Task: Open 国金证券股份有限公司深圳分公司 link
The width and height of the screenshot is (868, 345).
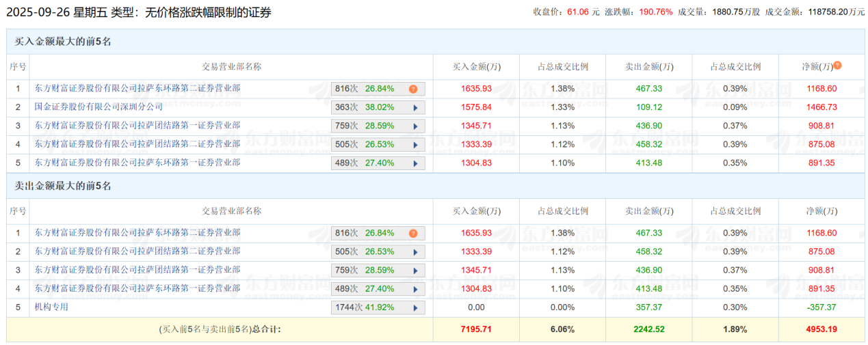Action: point(99,107)
